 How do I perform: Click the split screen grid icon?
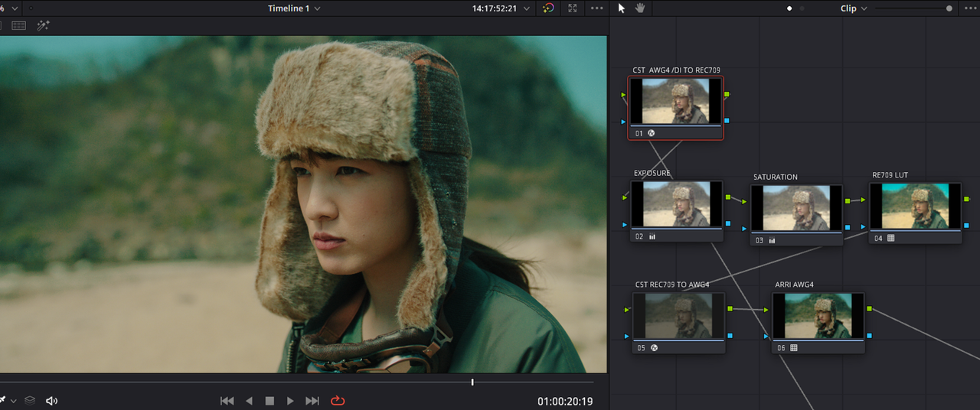[18, 25]
